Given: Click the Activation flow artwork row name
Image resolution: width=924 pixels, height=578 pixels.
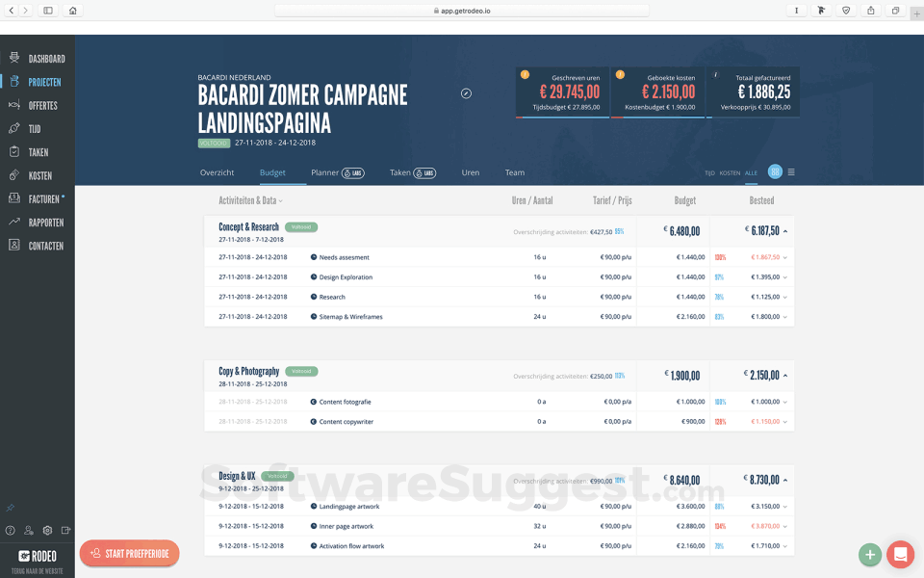Looking at the screenshot, I should [352, 546].
